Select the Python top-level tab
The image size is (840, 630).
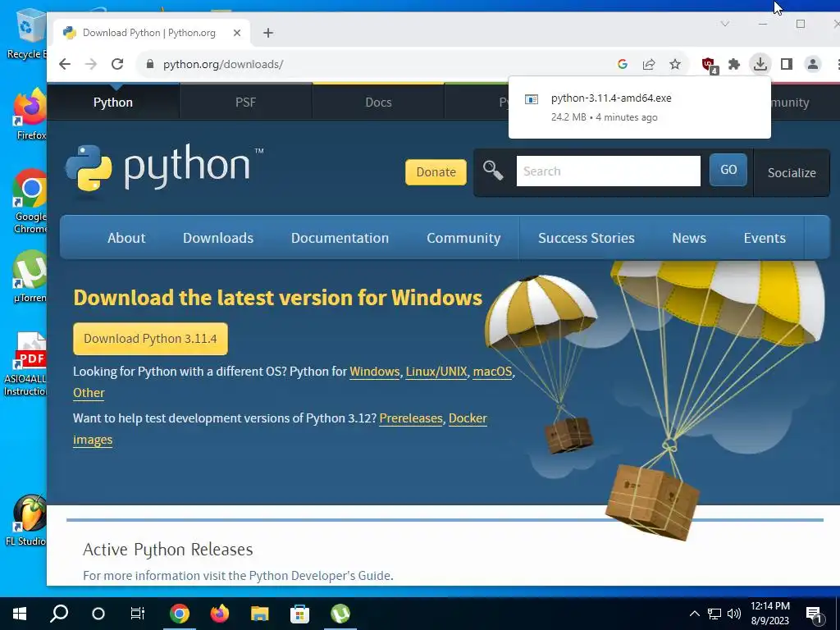[113, 103]
